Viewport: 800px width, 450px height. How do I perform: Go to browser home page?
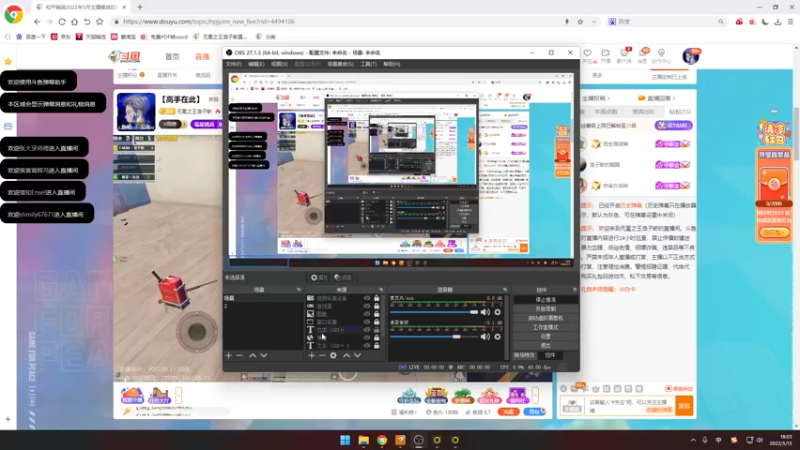[x=74, y=21]
